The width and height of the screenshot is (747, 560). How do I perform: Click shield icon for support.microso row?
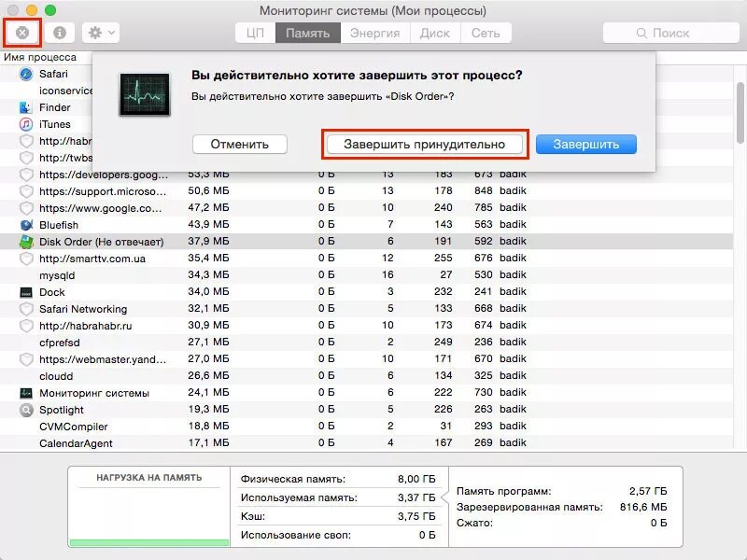coord(26,191)
